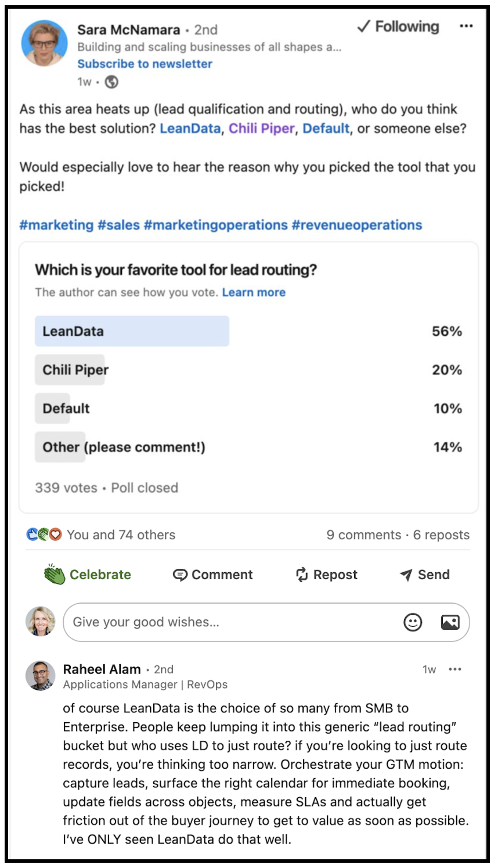The image size is (498, 868).
Task: Expand the post's 9 comments
Action: [364, 535]
